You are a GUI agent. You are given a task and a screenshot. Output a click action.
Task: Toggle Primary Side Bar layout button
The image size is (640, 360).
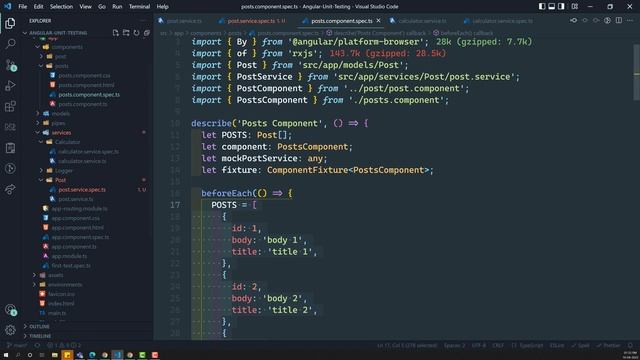pos(542,7)
